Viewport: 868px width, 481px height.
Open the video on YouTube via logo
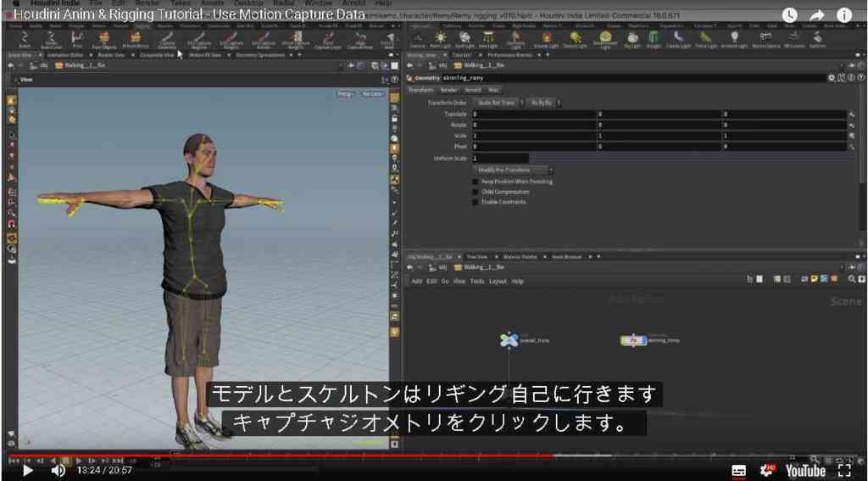pyautogui.click(x=805, y=471)
